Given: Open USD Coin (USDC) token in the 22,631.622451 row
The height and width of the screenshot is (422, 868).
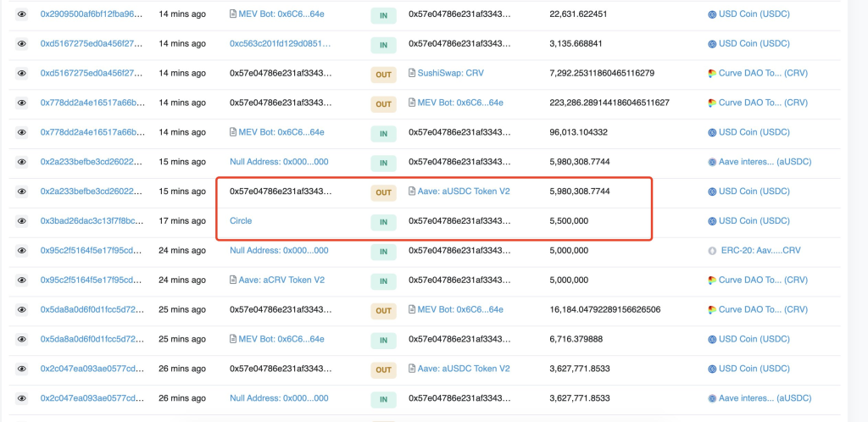Looking at the screenshot, I should tap(754, 14).
